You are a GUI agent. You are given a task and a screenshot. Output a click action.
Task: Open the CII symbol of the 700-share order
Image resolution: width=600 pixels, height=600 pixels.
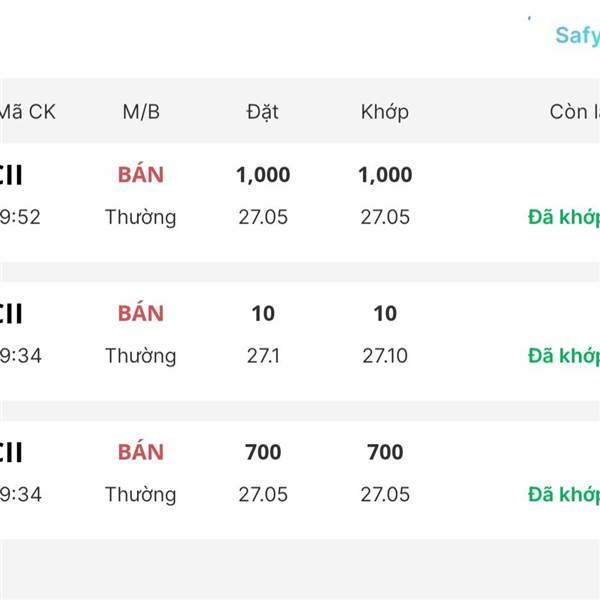coord(12,454)
